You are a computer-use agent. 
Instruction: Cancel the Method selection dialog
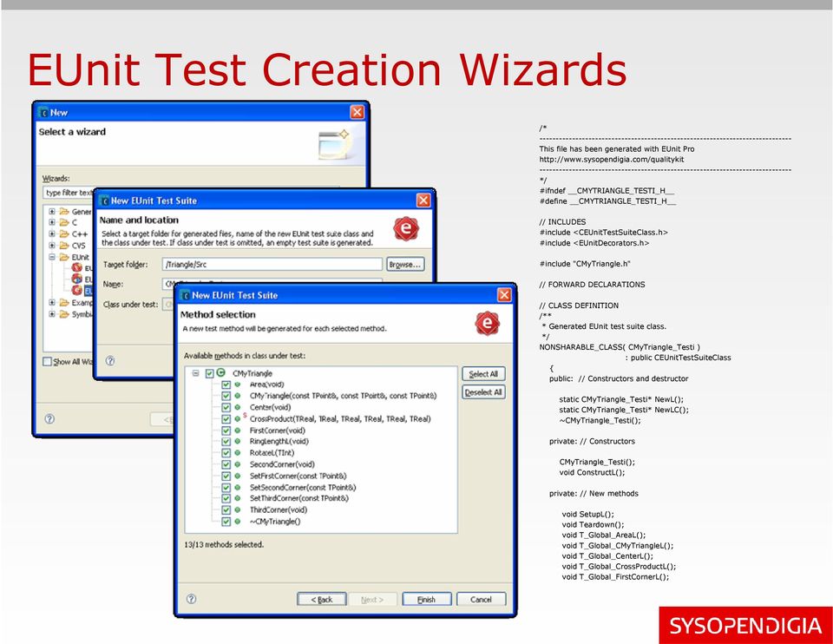[481, 600]
